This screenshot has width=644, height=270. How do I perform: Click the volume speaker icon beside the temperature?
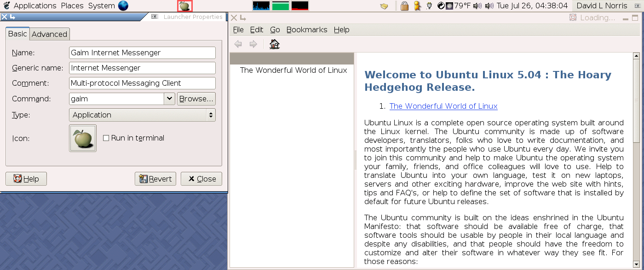pyautogui.click(x=477, y=6)
